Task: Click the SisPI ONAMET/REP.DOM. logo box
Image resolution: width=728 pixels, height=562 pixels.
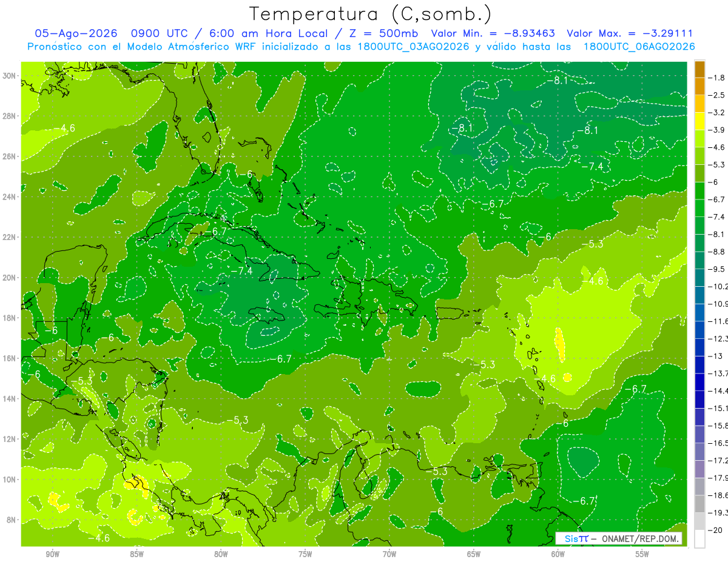Action: click(619, 538)
